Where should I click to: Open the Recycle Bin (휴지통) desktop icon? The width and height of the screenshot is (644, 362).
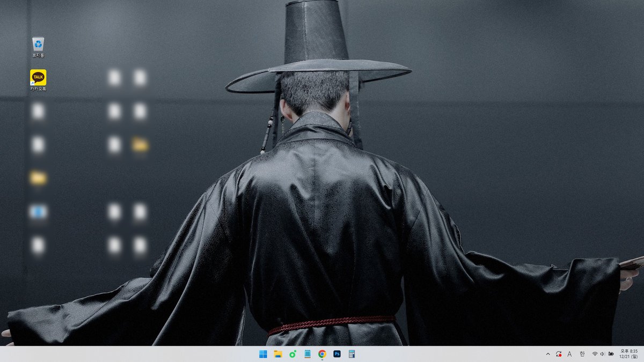(x=38, y=47)
